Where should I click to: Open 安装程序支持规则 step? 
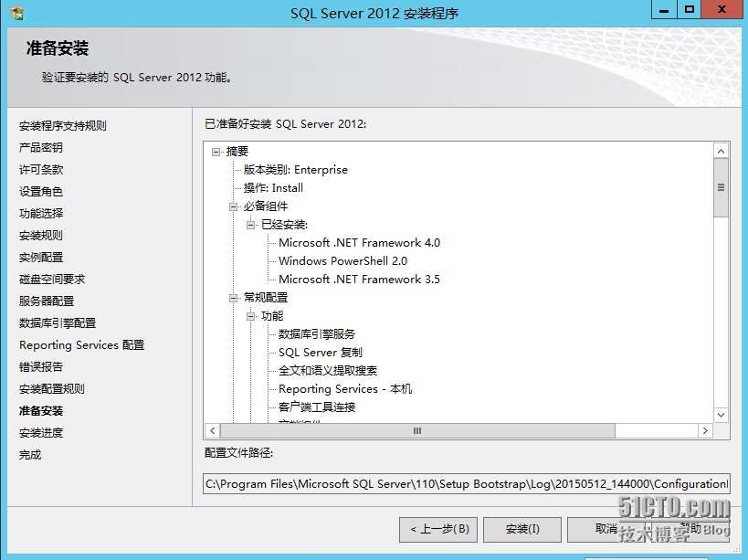coord(62,126)
